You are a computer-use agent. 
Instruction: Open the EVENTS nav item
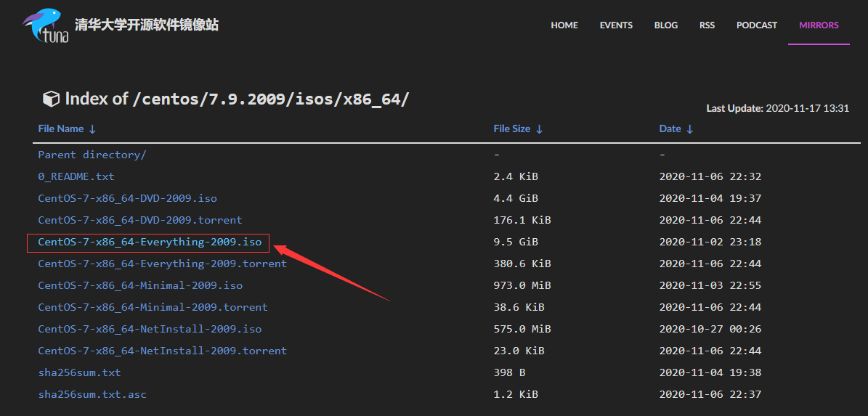[616, 25]
